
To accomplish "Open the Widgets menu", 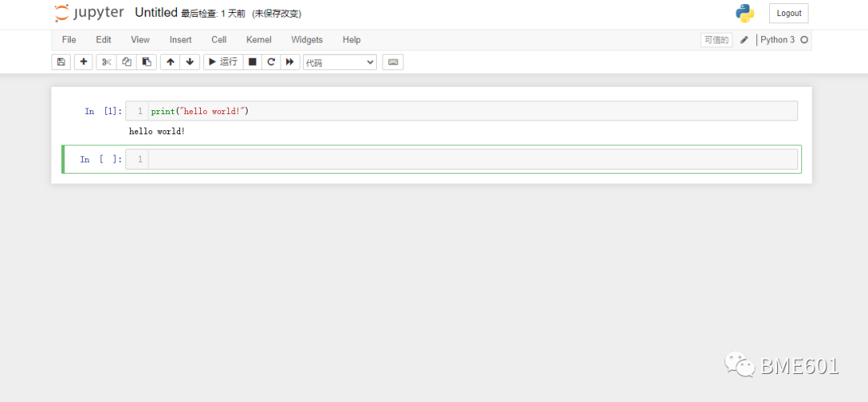I will [x=307, y=40].
